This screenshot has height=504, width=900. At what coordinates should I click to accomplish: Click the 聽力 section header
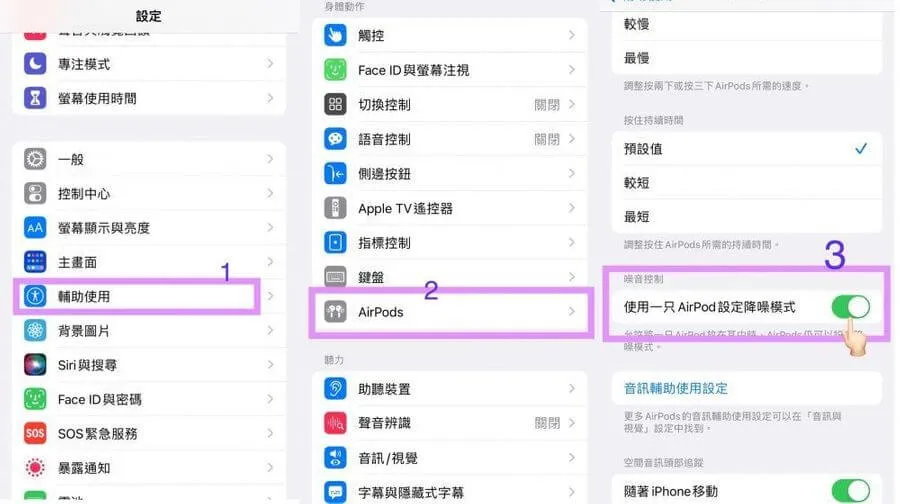(334, 360)
